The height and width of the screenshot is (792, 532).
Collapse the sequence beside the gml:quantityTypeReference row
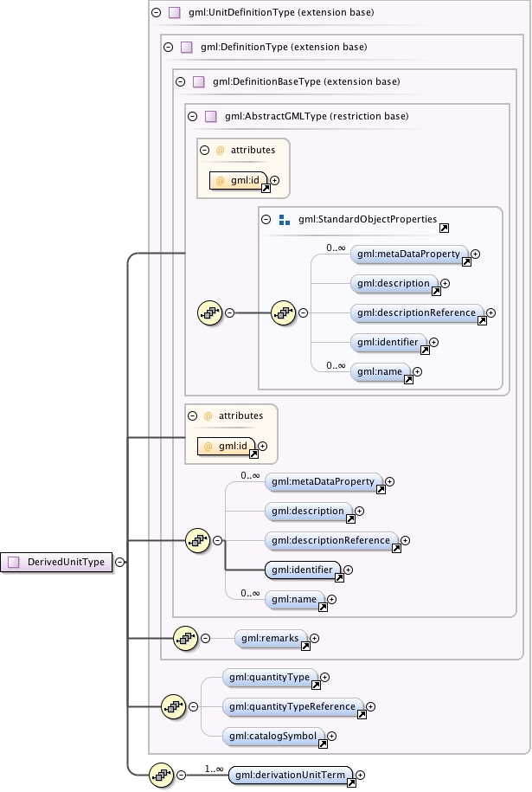coord(193,706)
